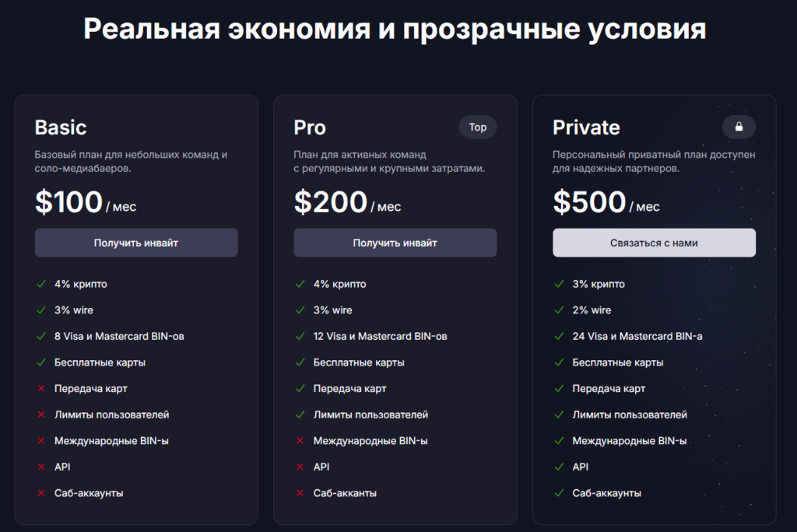Click the Top badge on Pro plan
This screenshot has height=532, width=797.
[x=477, y=127]
